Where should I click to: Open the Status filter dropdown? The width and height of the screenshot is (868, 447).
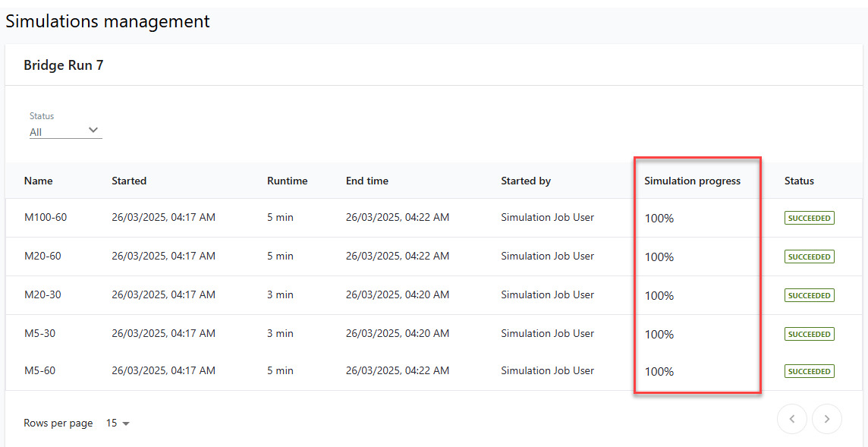(65, 131)
